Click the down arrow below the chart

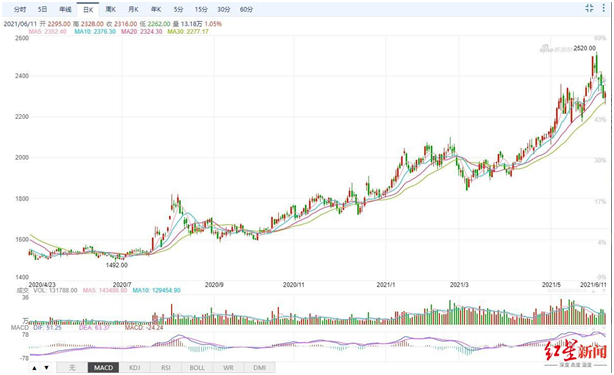pyautogui.click(x=47, y=368)
